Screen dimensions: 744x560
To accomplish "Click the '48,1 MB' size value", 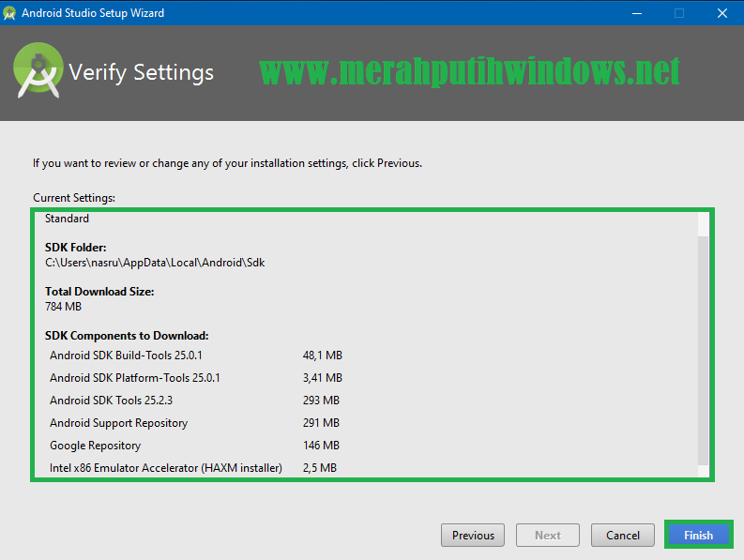I will pos(323,356).
